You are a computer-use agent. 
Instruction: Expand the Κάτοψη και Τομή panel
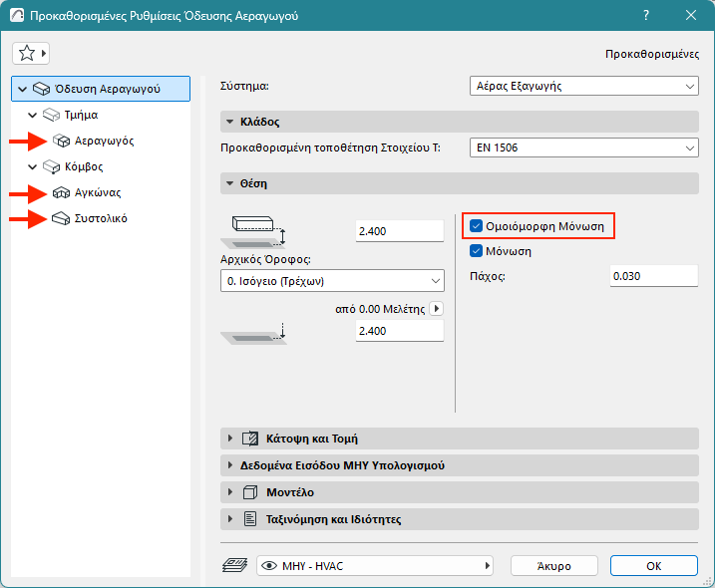229,439
